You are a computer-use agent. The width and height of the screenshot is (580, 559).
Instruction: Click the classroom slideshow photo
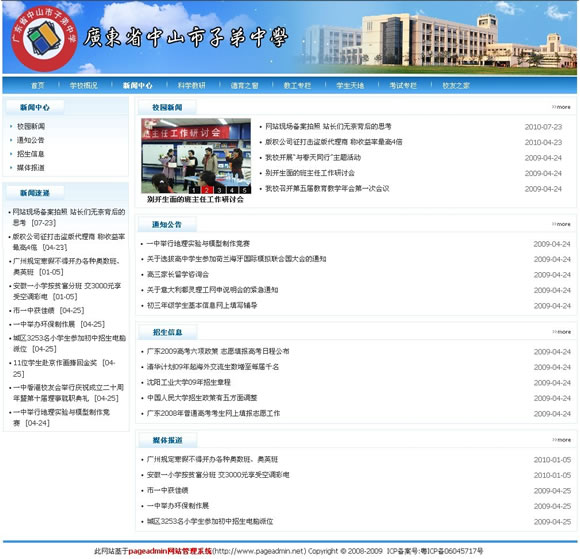click(196, 155)
